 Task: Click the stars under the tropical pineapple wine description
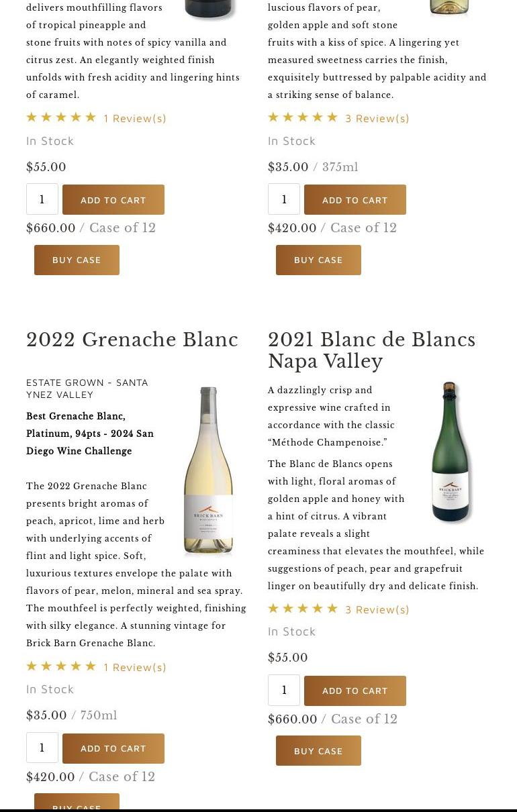tap(61, 117)
